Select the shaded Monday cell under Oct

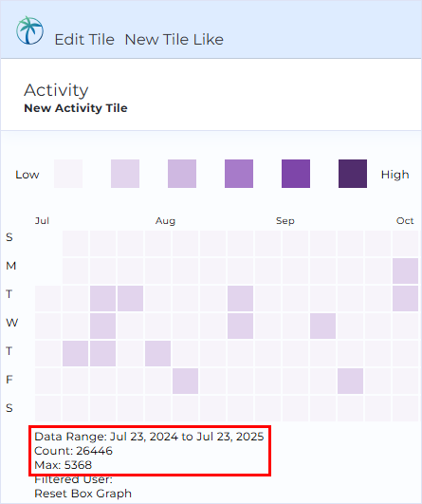(405, 271)
